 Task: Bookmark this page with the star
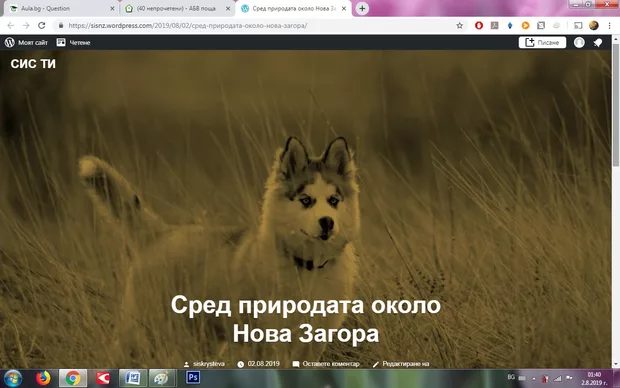459,25
